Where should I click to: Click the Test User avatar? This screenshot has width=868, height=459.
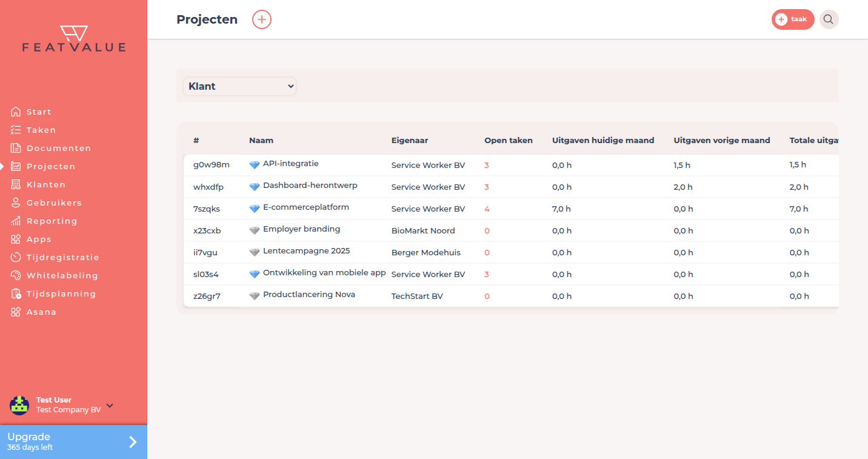pos(19,405)
